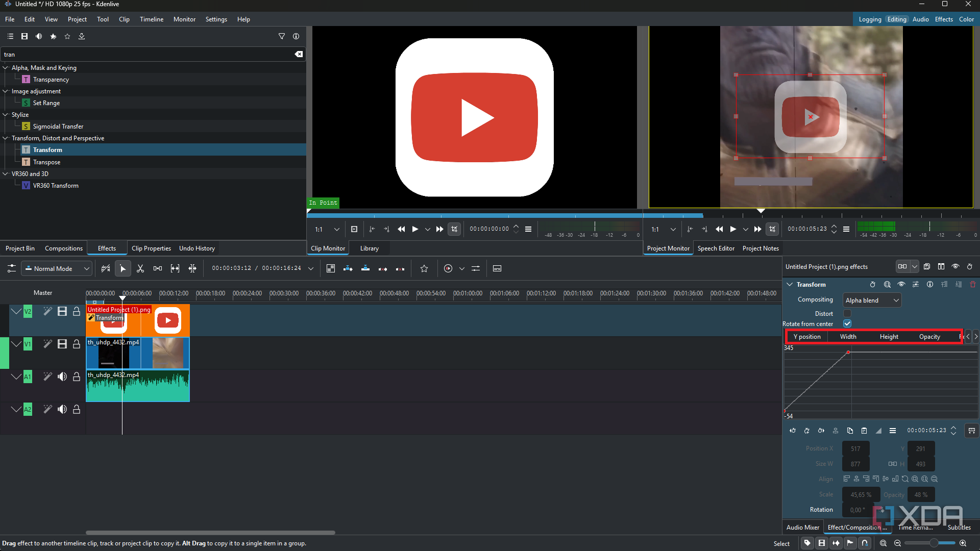
Task: Clear the 'tran' search field
Action: pyautogui.click(x=299, y=54)
